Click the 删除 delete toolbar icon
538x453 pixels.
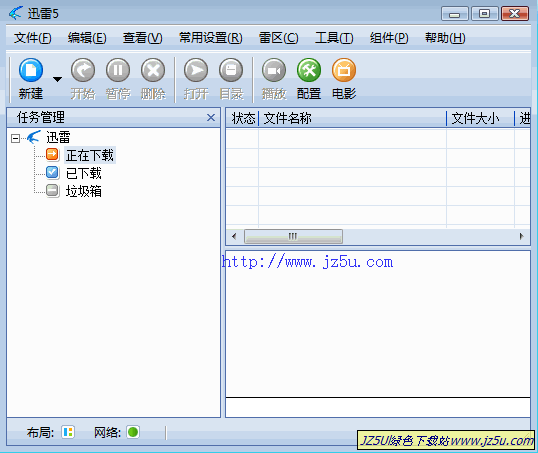pos(153,70)
